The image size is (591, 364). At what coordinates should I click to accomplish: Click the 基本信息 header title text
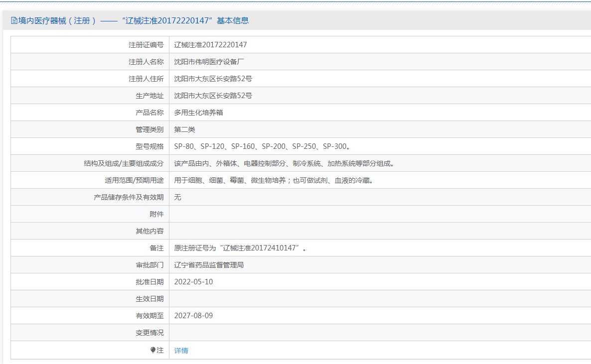pos(130,21)
